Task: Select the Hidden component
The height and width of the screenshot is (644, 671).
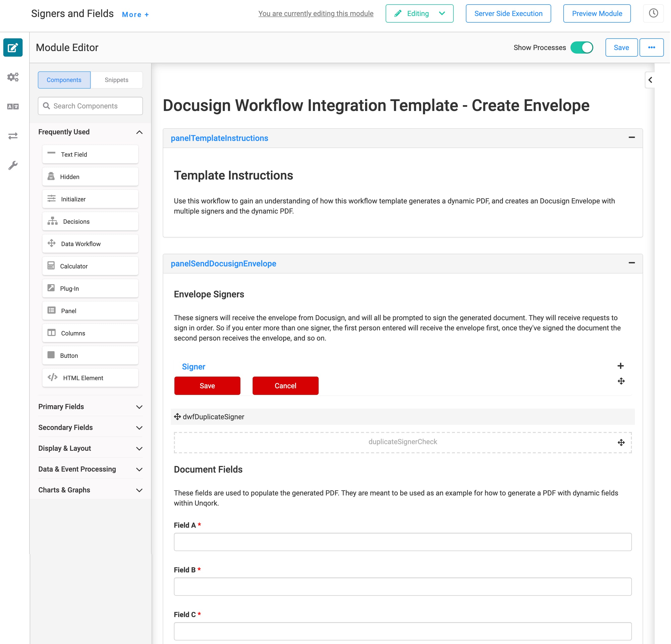Action: pos(90,177)
